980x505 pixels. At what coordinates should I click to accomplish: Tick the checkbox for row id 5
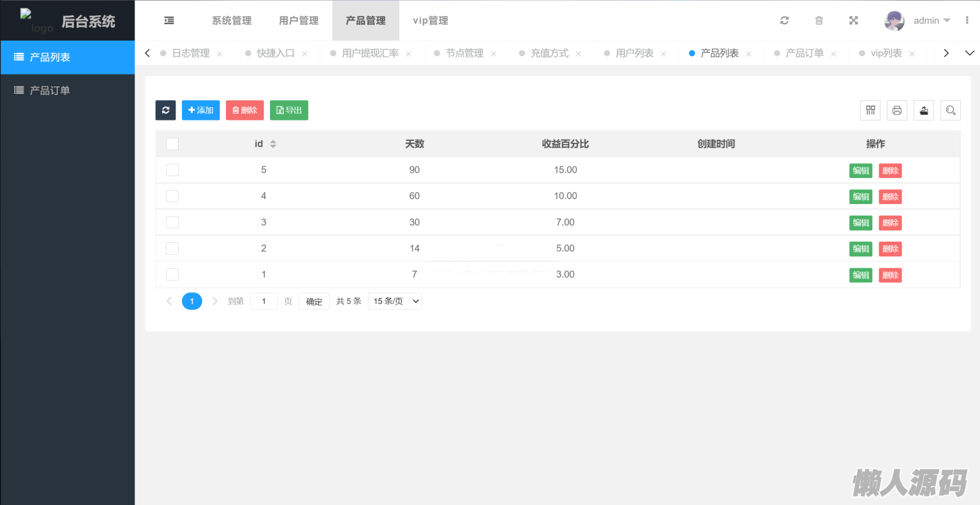tap(172, 170)
